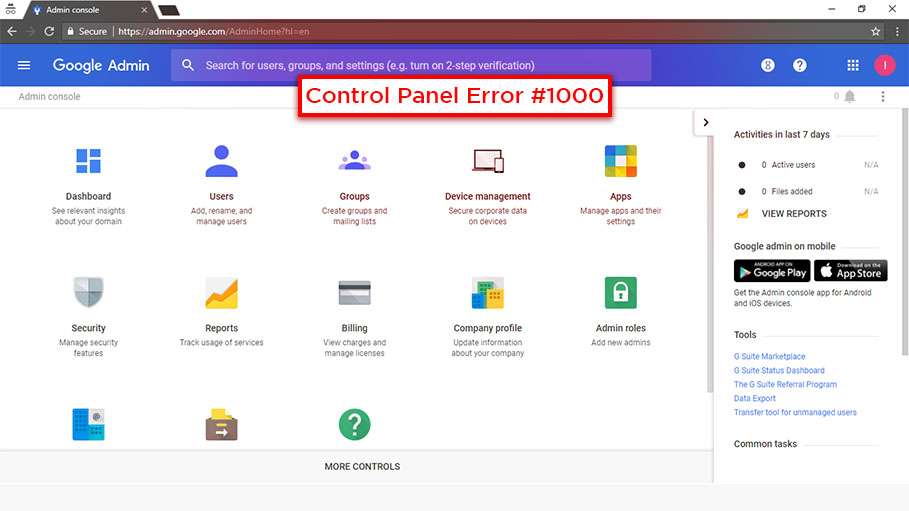Image resolution: width=909 pixels, height=511 pixels.
Task: Click the green question mark Support icon
Action: click(x=354, y=425)
